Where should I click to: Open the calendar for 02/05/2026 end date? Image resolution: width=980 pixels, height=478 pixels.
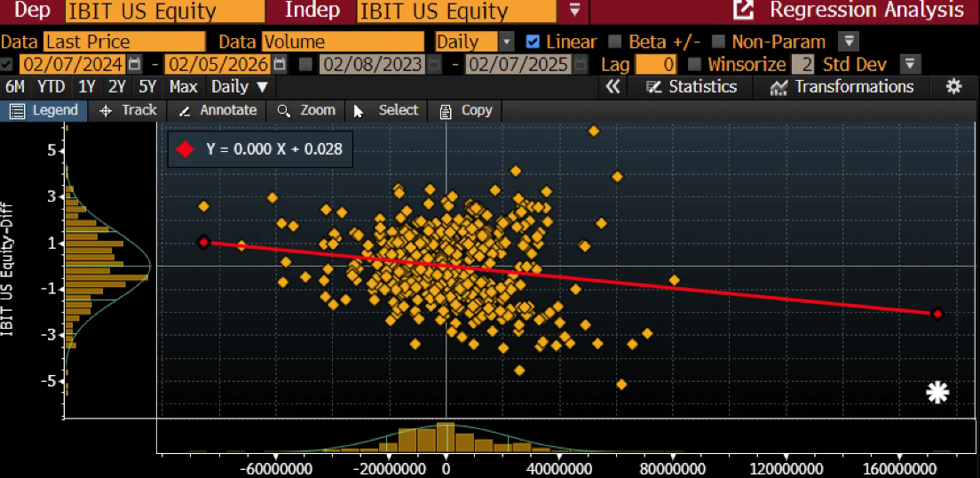pyautogui.click(x=280, y=64)
